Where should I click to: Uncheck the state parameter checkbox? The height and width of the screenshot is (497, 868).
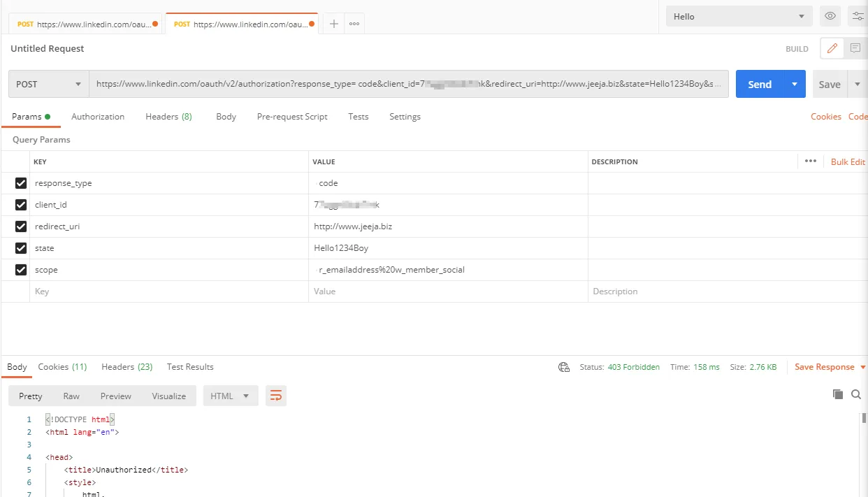pyautogui.click(x=21, y=248)
